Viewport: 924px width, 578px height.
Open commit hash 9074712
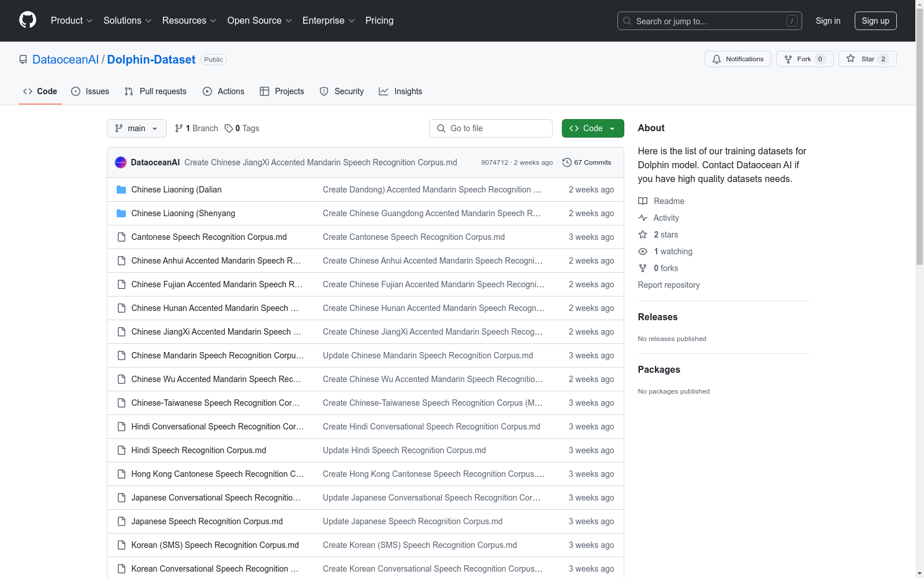495,162
